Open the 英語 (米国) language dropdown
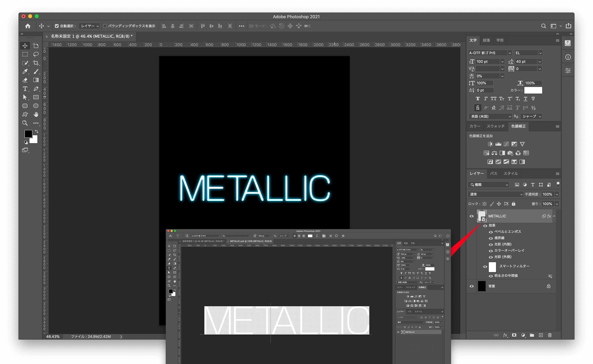Screen dimensions: 593x364 pyautogui.click(x=490, y=117)
